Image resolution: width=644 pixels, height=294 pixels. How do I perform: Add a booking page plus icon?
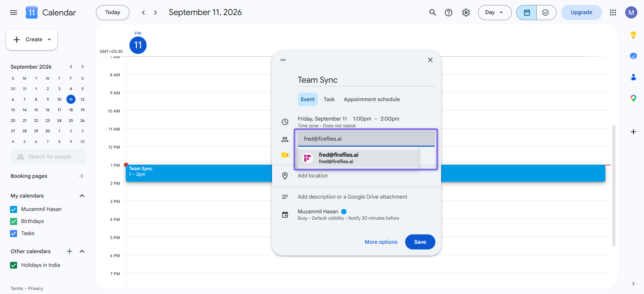[x=82, y=176]
